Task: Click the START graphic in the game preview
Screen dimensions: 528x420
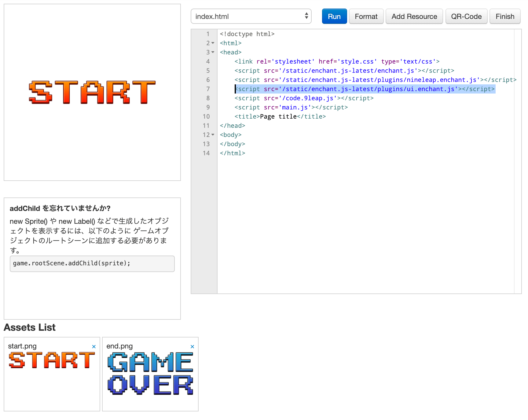Action: pos(92,92)
